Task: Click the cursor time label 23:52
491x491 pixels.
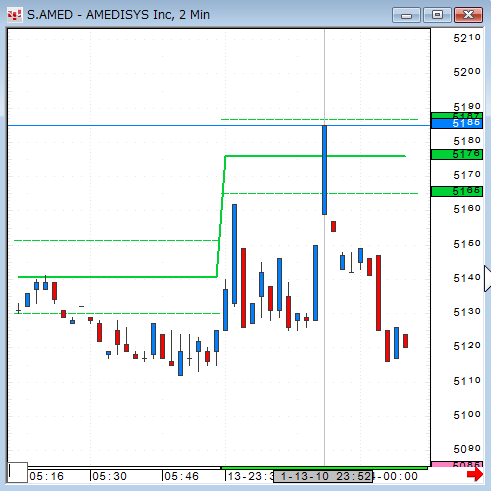Action: click(x=323, y=476)
